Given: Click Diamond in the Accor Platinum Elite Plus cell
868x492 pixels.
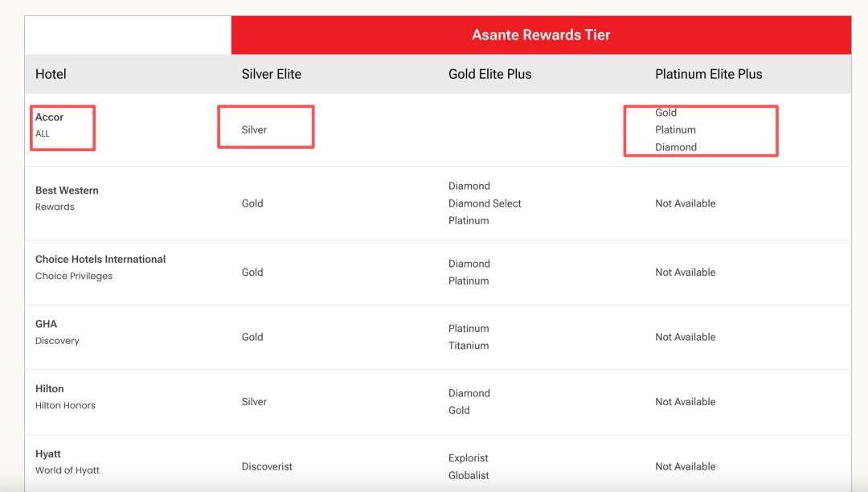Looking at the screenshot, I should [x=676, y=147].
